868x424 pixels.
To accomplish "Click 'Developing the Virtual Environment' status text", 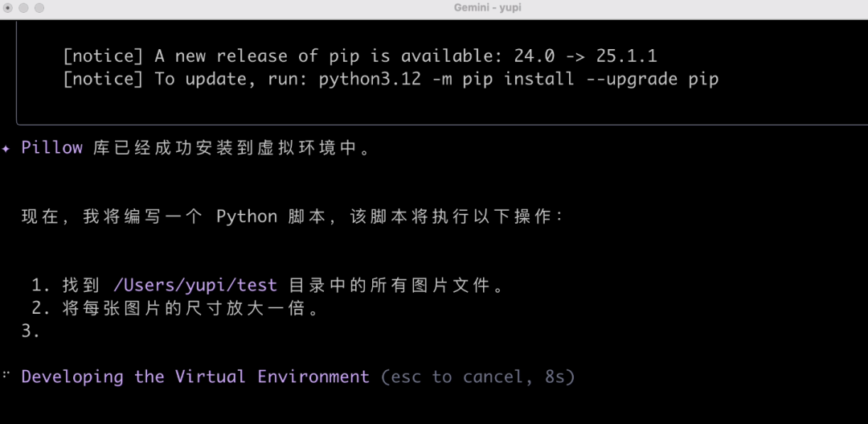I will (195, 377).
